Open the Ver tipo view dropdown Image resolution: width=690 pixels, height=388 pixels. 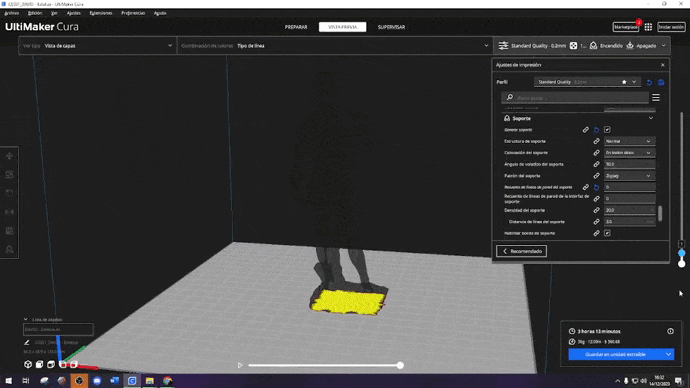pyautogui.click(x=98, y=46)
